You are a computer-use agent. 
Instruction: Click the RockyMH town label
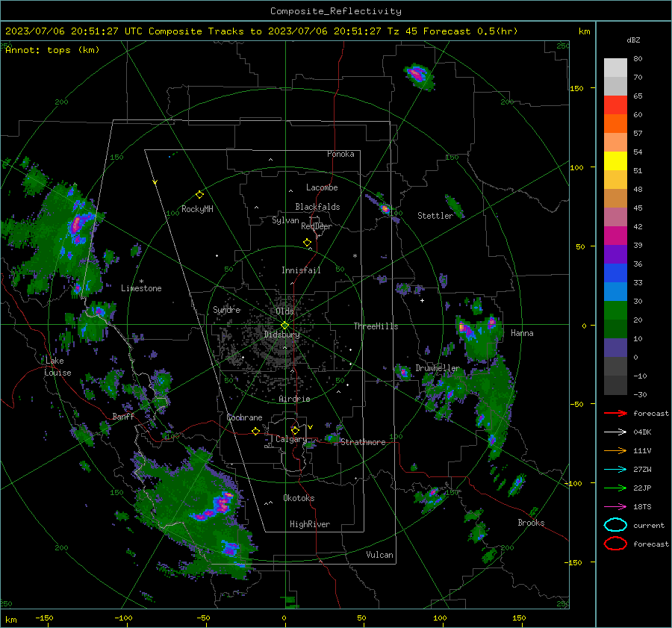click(x=197, y=209)
